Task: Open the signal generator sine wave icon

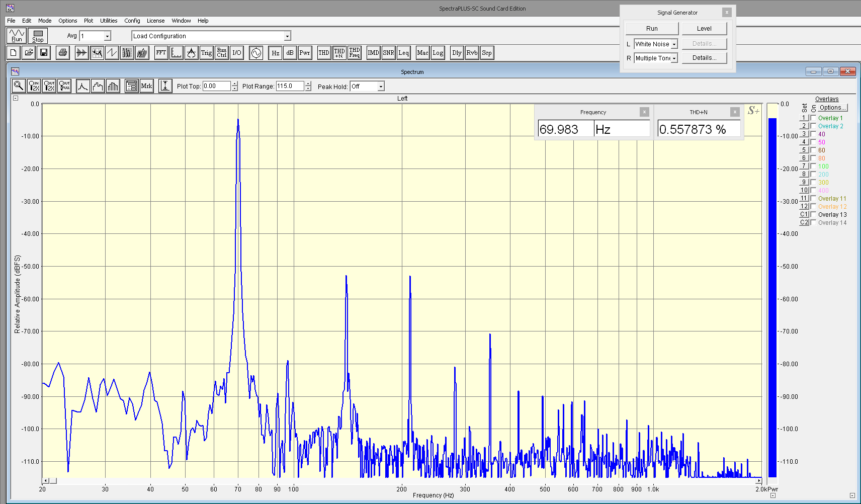Action: 256,53
